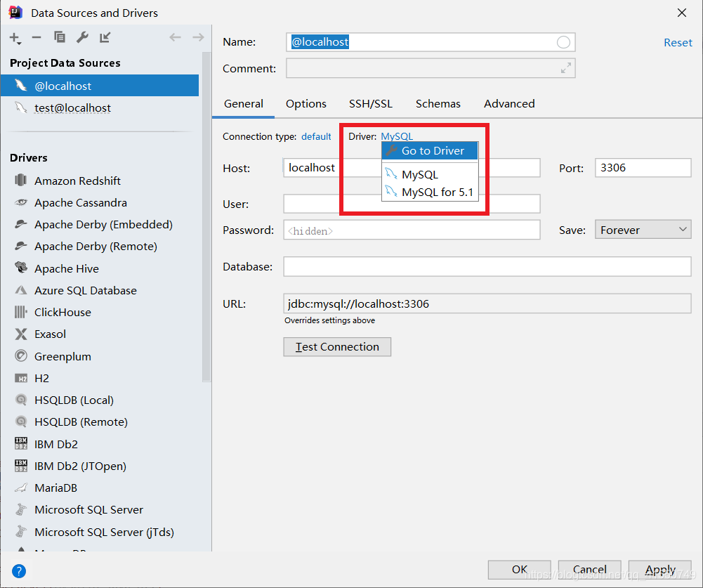Viewport: 703px width, 588px height.
Task: Select the Amazon Redshift driver
Action: [101, 181]
